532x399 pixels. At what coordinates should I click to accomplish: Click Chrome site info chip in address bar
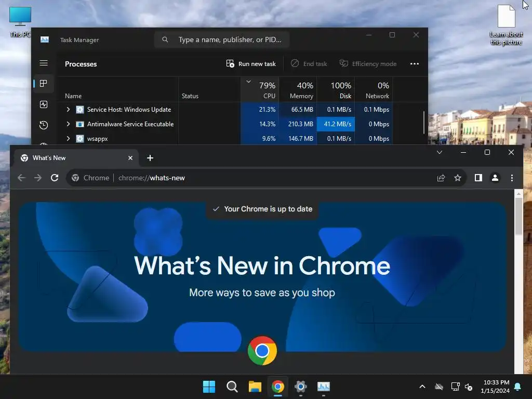[90, 178]
